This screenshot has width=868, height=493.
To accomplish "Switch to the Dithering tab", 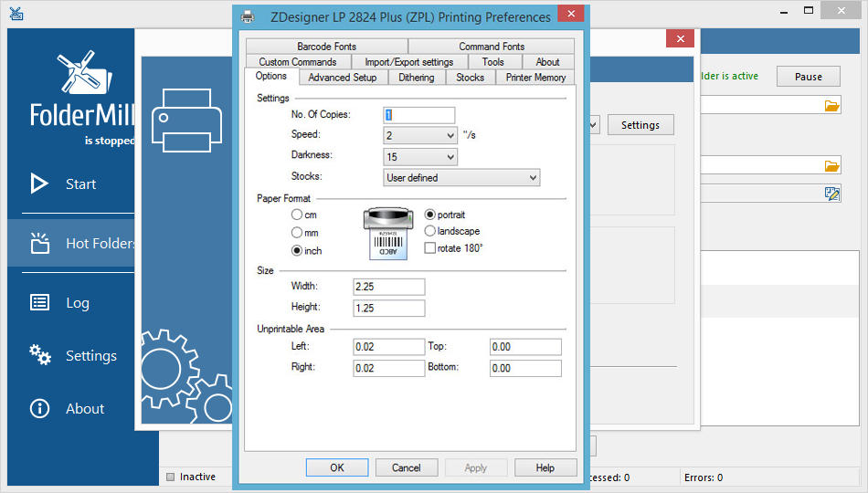I will pyautogui.click(x=417, y=78).
